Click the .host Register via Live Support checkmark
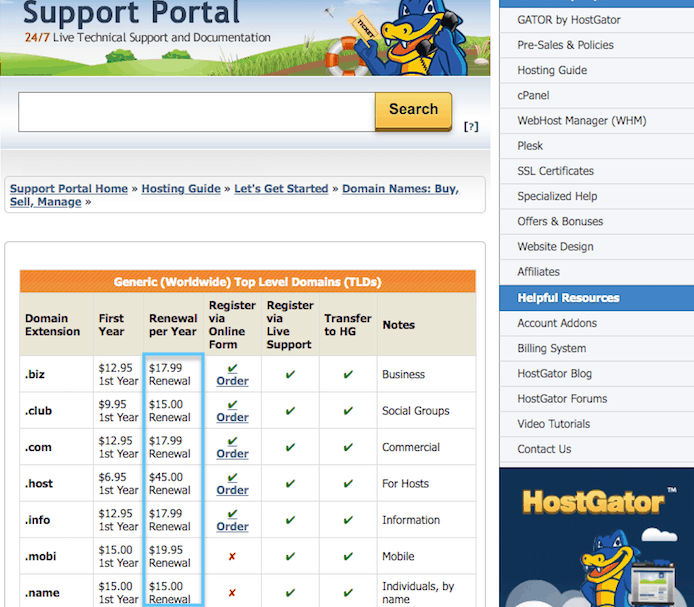This screenshot has width=694, height=607. [290, 483]
